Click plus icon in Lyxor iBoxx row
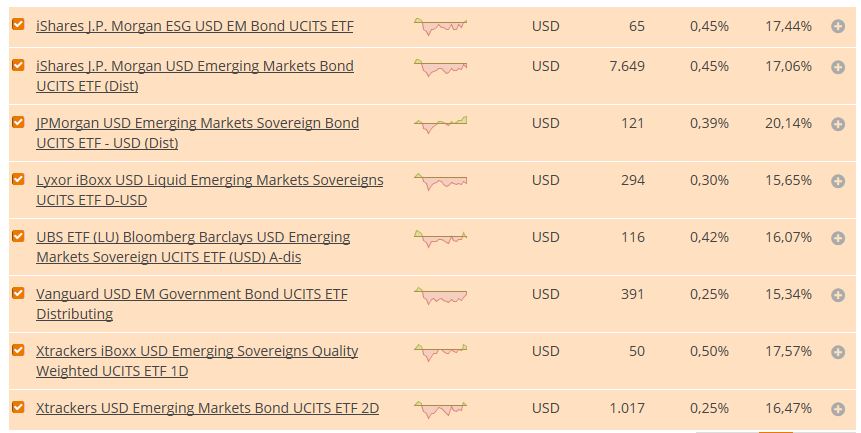The height and width of the screenshot is (433, 861). [x=838, y=181]
